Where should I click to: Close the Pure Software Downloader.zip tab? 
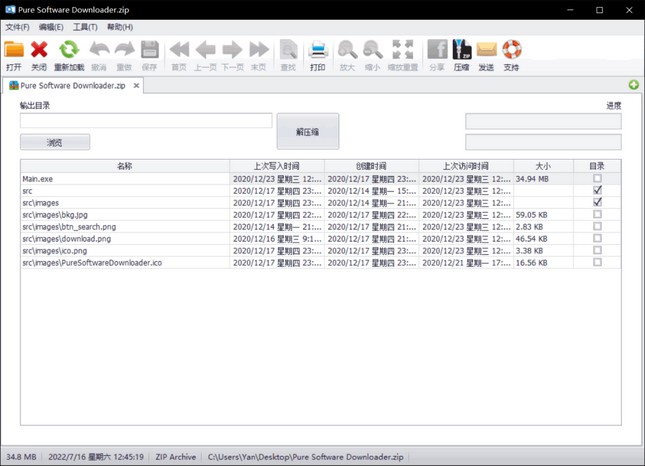click(136, 86)
